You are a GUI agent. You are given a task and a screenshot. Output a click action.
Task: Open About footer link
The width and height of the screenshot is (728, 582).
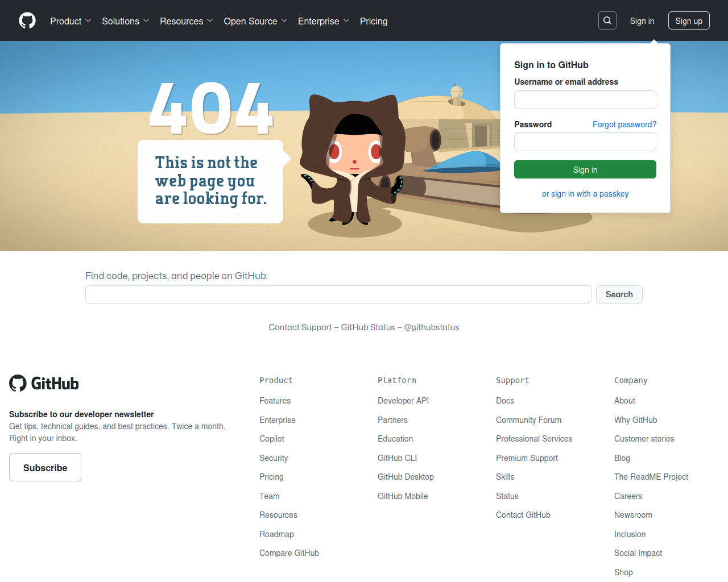[x=624, y=401]
